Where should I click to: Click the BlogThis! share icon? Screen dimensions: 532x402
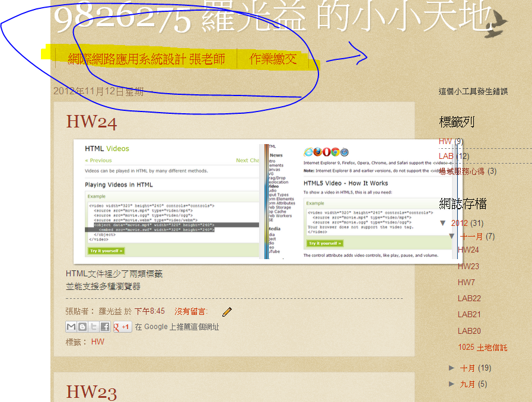pos(82,327)
